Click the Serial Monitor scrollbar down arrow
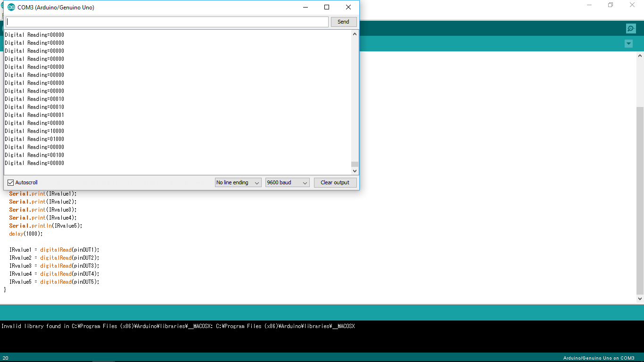 [355, 171]
